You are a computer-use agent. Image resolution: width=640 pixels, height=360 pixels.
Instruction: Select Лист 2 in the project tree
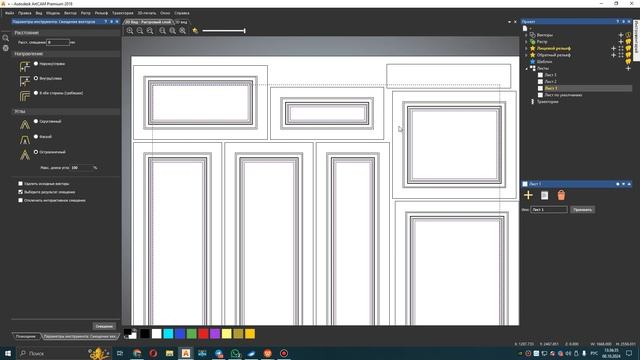pyautogui.click(x=550, y=82)
